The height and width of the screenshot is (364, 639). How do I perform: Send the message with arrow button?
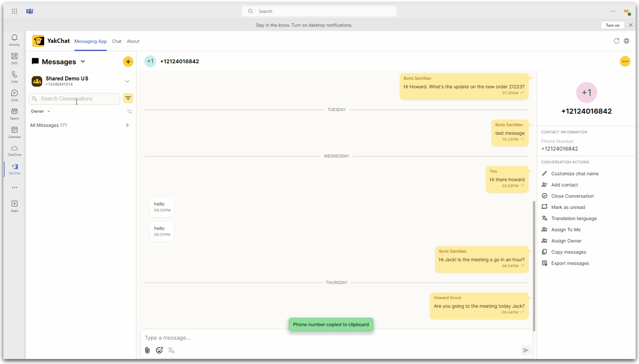pyautogui.click(x=526, y=350)
